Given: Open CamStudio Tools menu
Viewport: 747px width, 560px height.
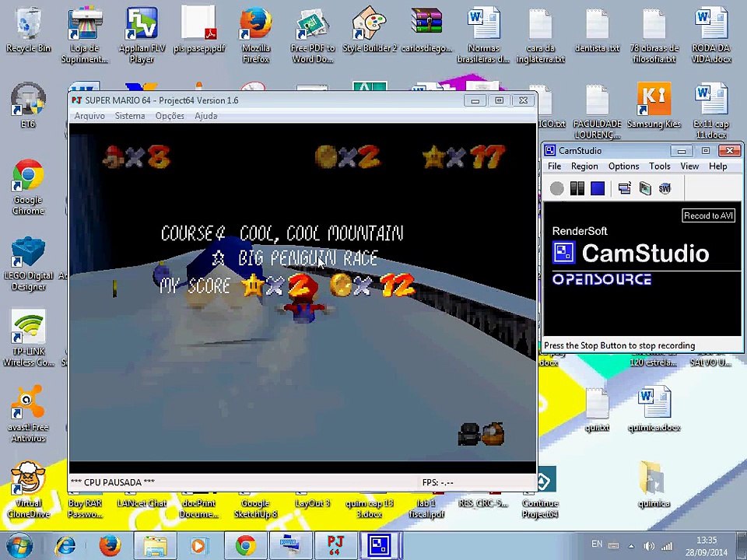Looking at the screenshot, I should click(x=659, y=166).
